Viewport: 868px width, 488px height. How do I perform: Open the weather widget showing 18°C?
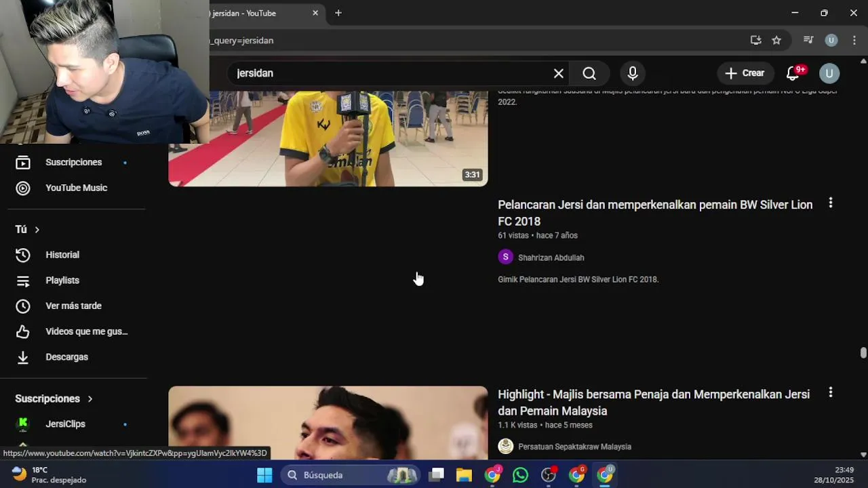[x=49, y=474]
